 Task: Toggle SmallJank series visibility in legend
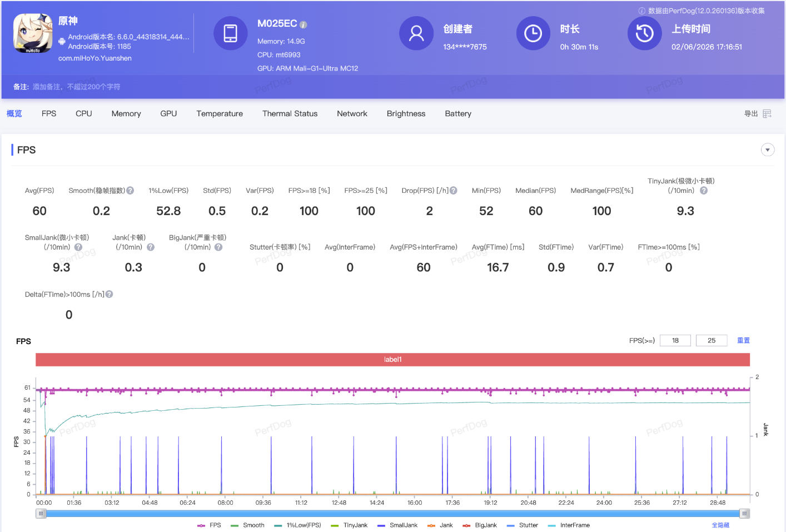(397, 525)
